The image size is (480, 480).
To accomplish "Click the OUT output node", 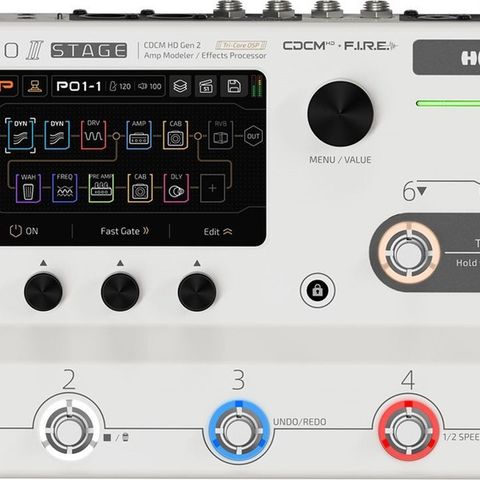I will click(x=253, y=136).
